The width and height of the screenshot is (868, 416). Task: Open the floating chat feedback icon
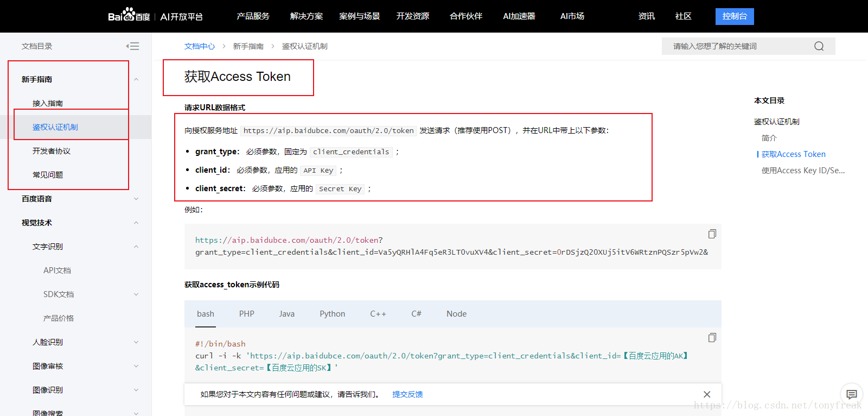click(852, 394)
